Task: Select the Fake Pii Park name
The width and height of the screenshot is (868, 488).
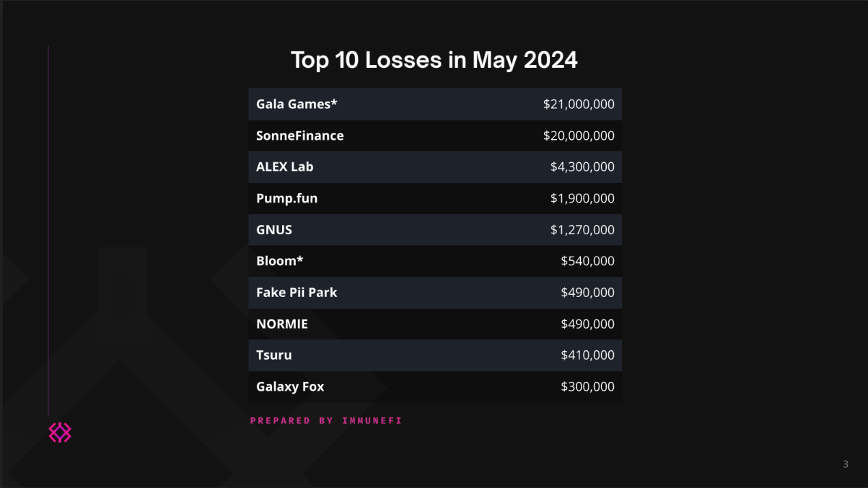Action: (x=297, y=293)
